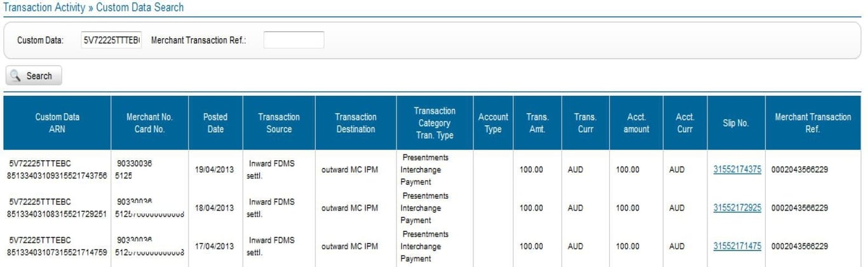Screen dimensions: 868x267
Task: Click the magnifying glass search icon
Action: [x=17, y=76]
